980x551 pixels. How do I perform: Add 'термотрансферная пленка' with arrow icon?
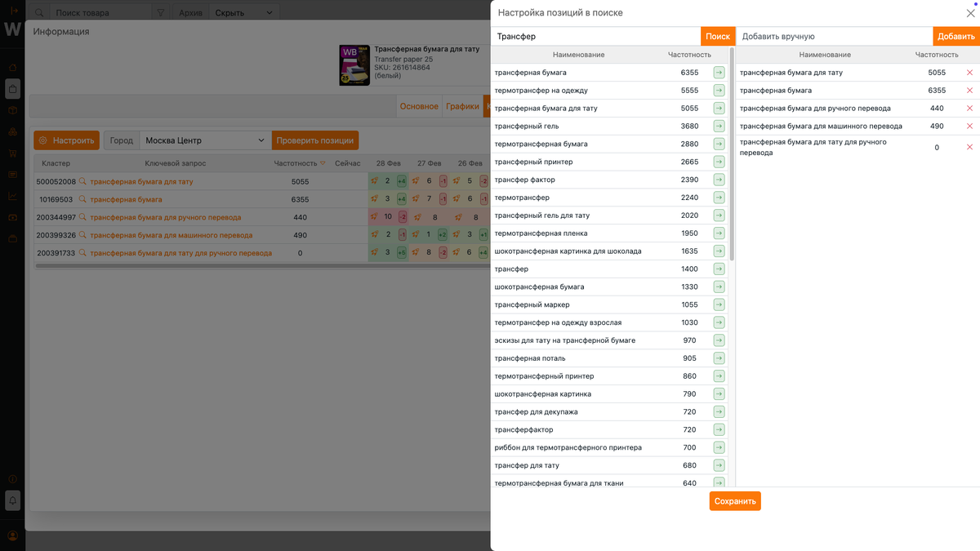(719, 233)
